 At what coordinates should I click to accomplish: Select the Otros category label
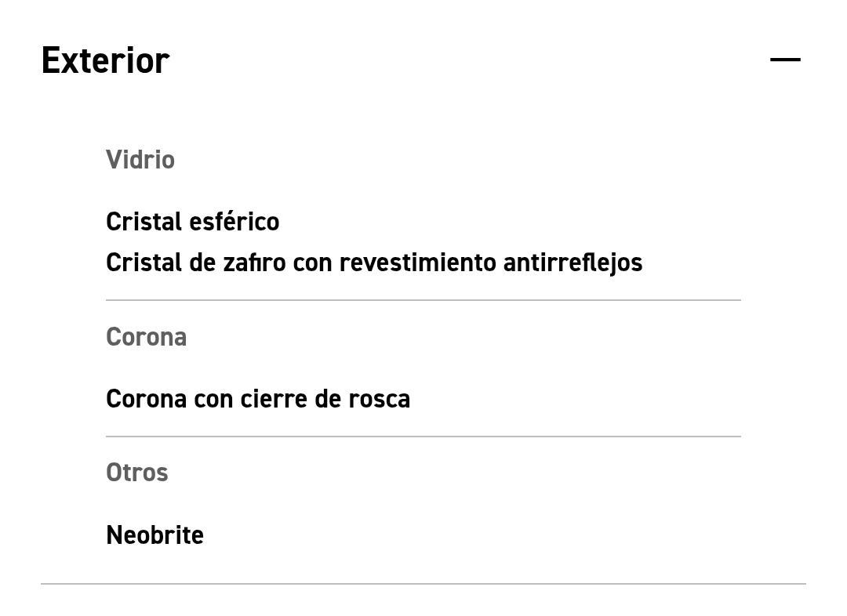tap(136, 473)
